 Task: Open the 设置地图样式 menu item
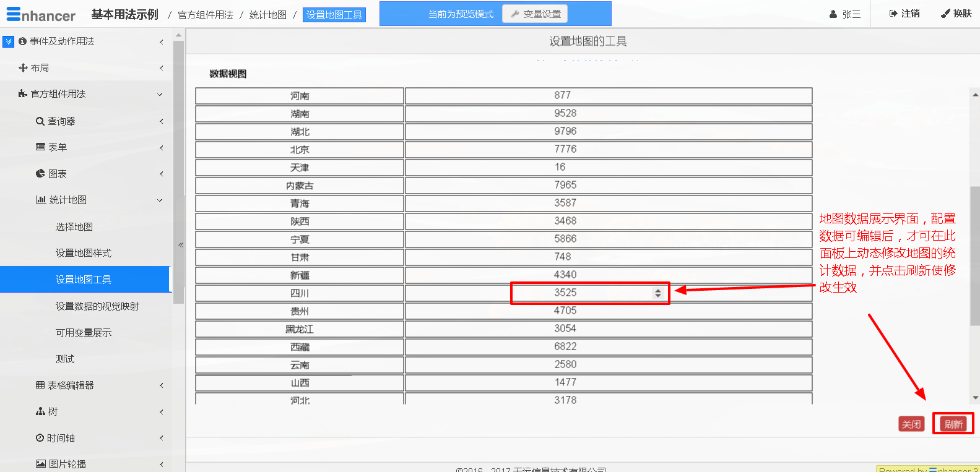[x=84, y=253]
